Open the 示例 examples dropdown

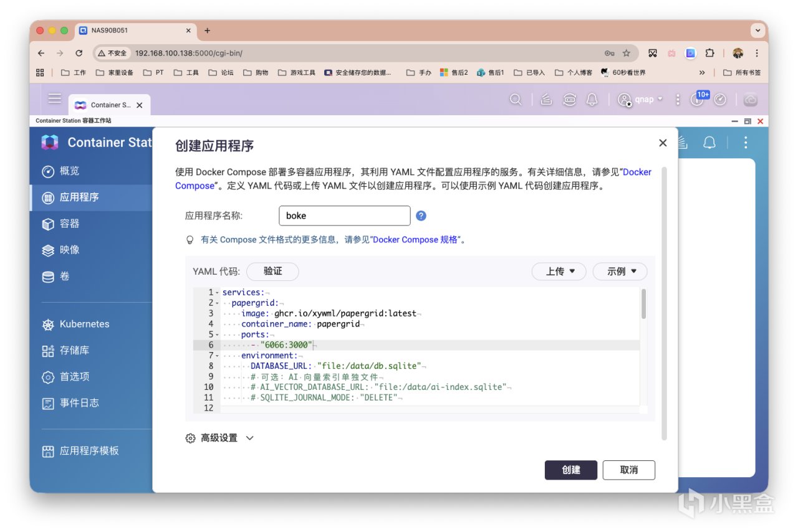[x=620, y=272]
